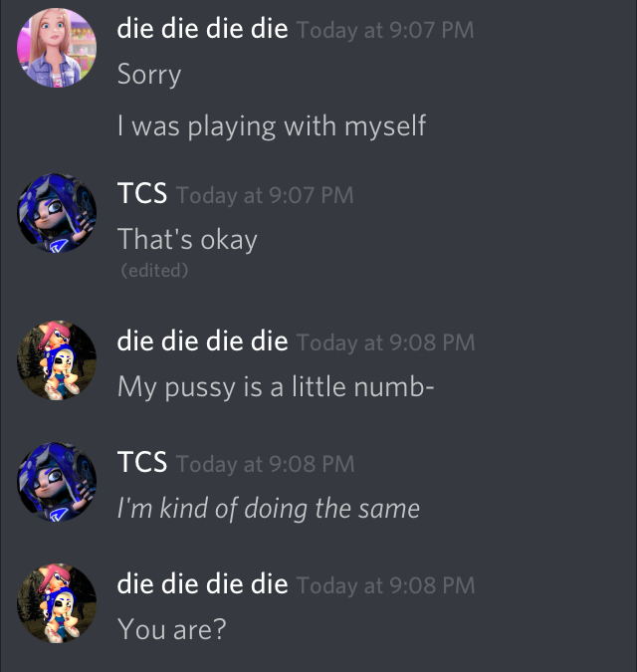Image resolution: width=637 pixels, height=672 pixels.
Task: Click TCS avatar beside "That's okay"
Action: (57, 213)
